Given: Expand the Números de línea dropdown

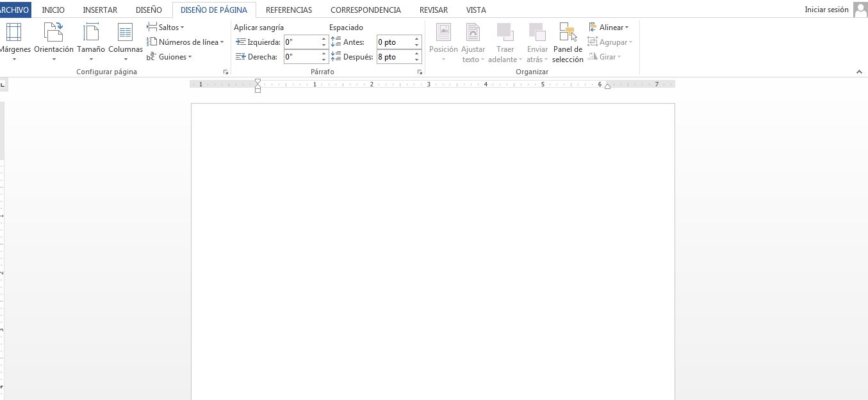Looking at the screenshot, I should pyautogui.click(x=186, y=42).
